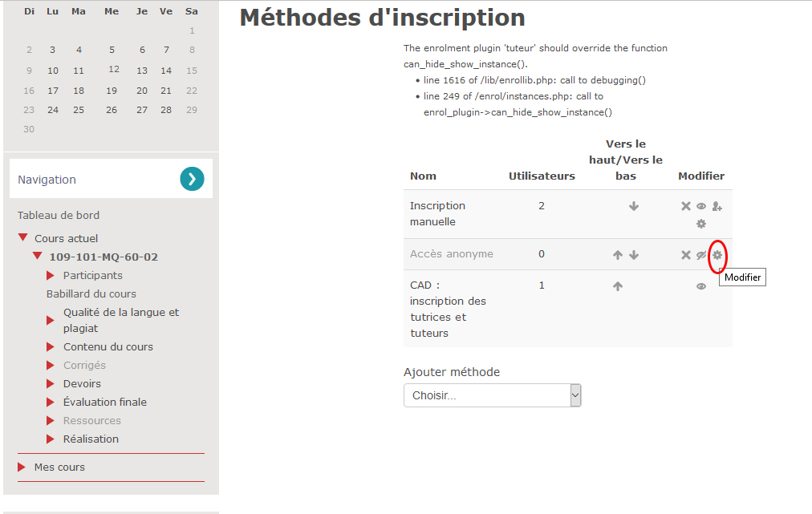Delete the Accès anonyme enrolment method
The image size is (812, 514).
coord(686,255)
